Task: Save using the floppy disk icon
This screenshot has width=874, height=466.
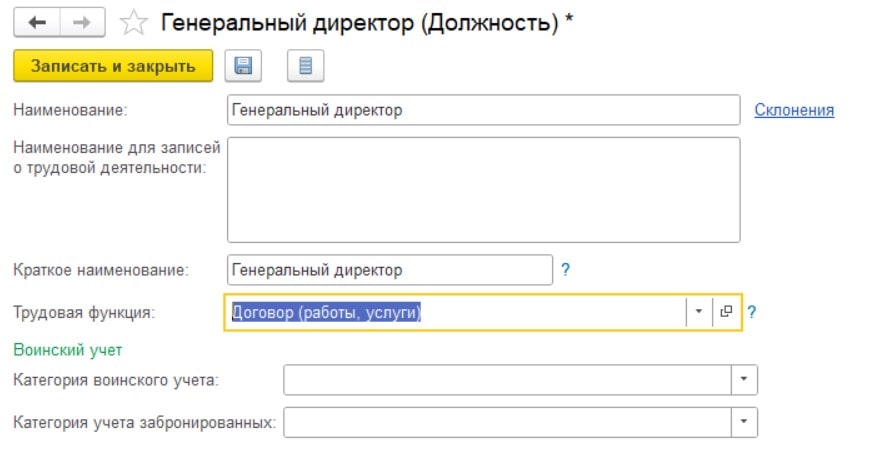Action: [243, 66]
